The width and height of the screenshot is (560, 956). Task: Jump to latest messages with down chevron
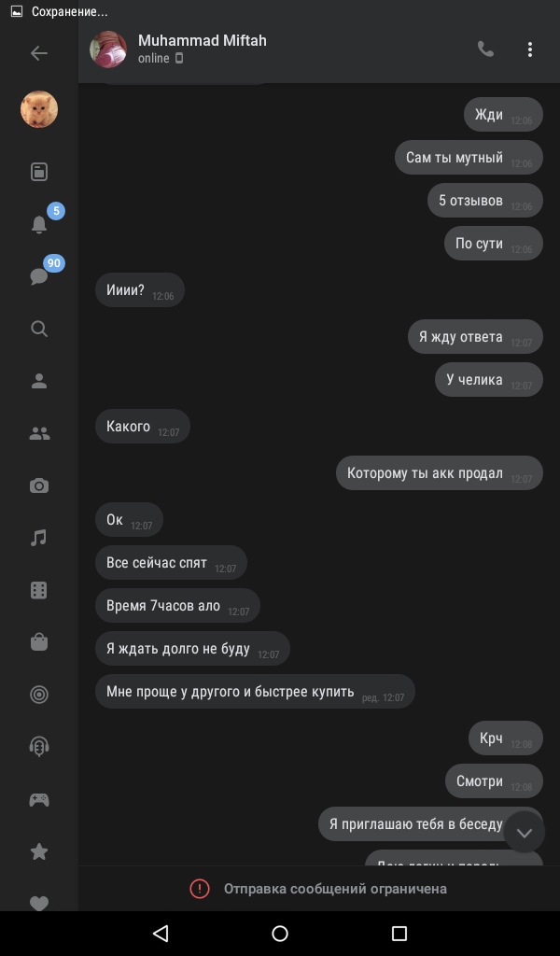click(x=524, y=832)
